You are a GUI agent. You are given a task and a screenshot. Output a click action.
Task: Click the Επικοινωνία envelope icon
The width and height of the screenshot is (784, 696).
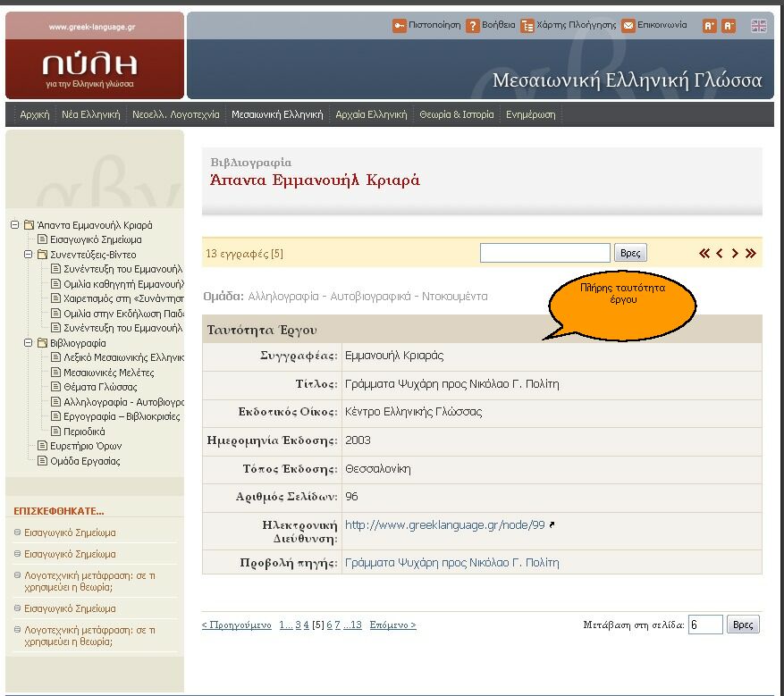[628, 26]
